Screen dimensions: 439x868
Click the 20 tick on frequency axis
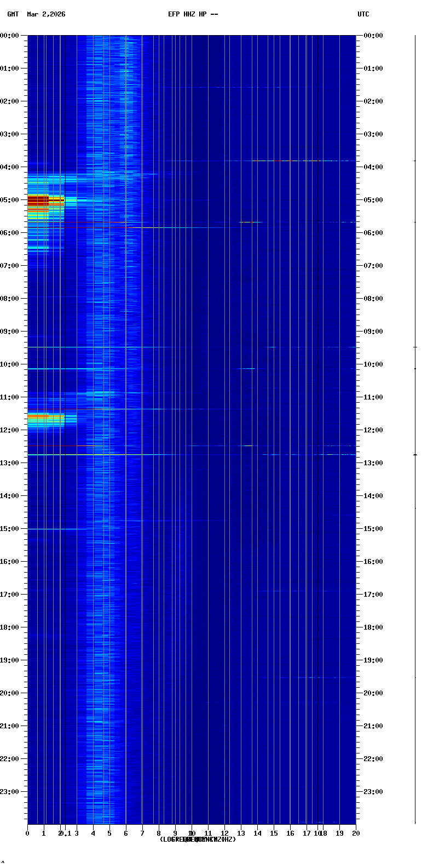coord(356,833)
